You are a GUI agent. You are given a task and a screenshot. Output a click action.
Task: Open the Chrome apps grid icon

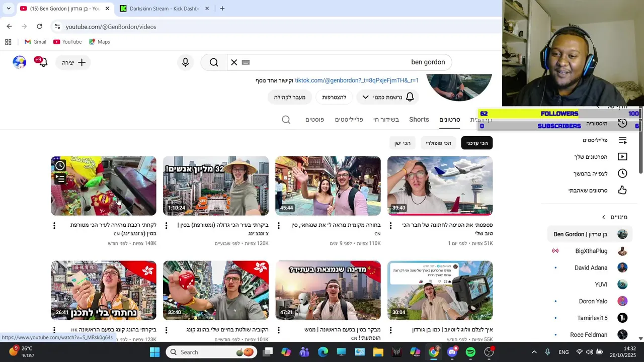pos(8,42)
